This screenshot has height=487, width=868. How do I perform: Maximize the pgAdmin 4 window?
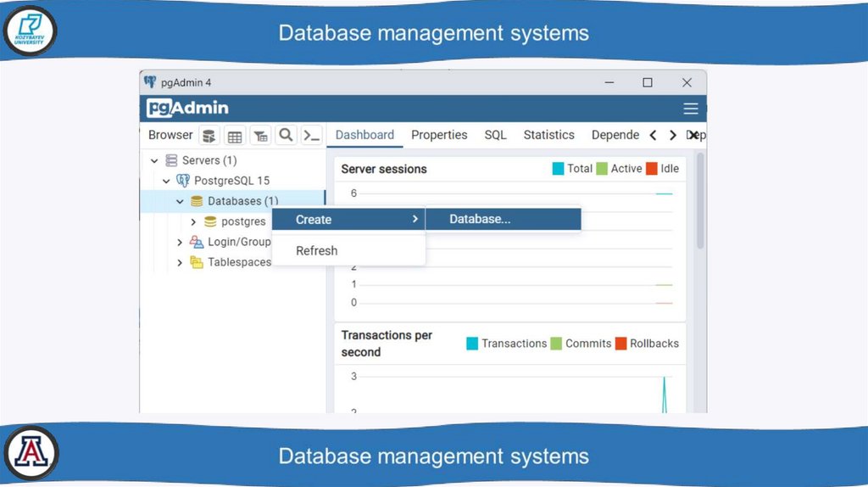click(648, 82)
